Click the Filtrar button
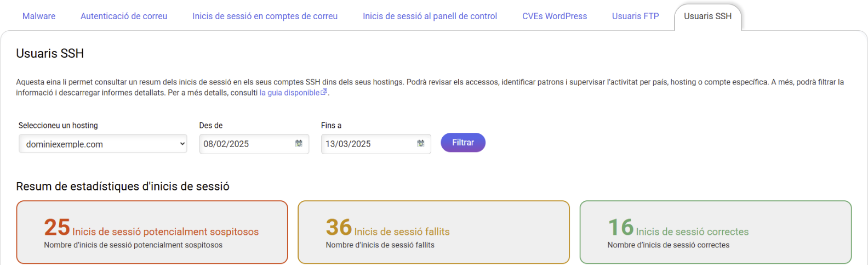 (463, 143)
